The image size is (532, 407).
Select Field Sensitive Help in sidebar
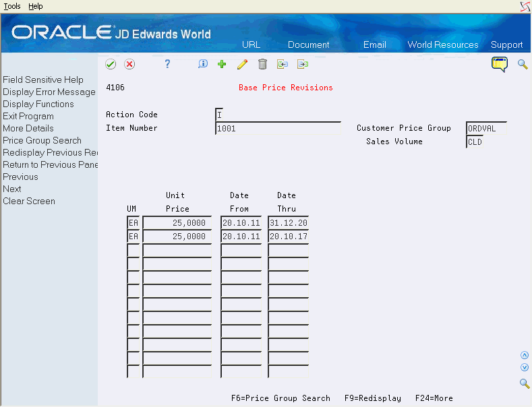pos(43,80)
